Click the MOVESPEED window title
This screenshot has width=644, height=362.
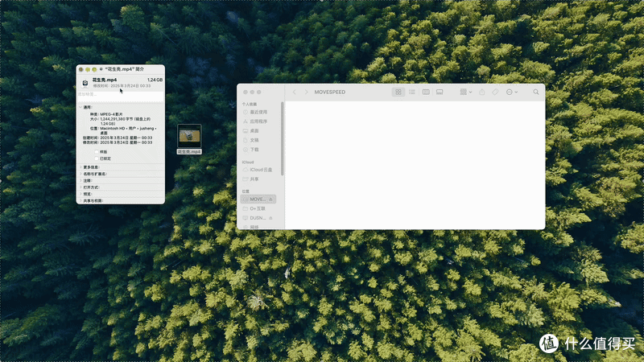(x=330, y=92)
